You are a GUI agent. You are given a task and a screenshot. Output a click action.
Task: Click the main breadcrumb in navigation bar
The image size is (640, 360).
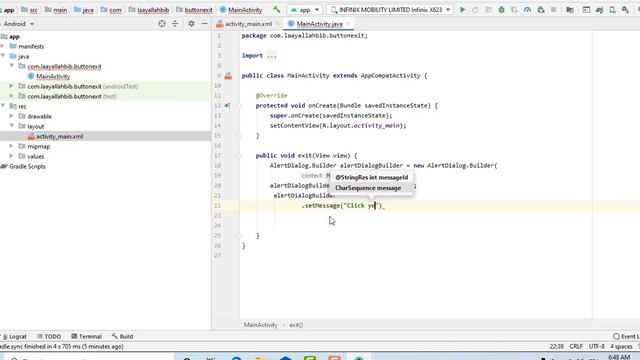[x=60, y=10]
